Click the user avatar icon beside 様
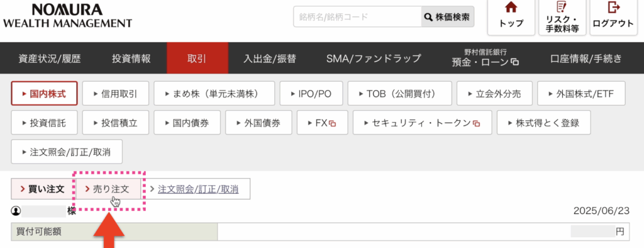 16,211
